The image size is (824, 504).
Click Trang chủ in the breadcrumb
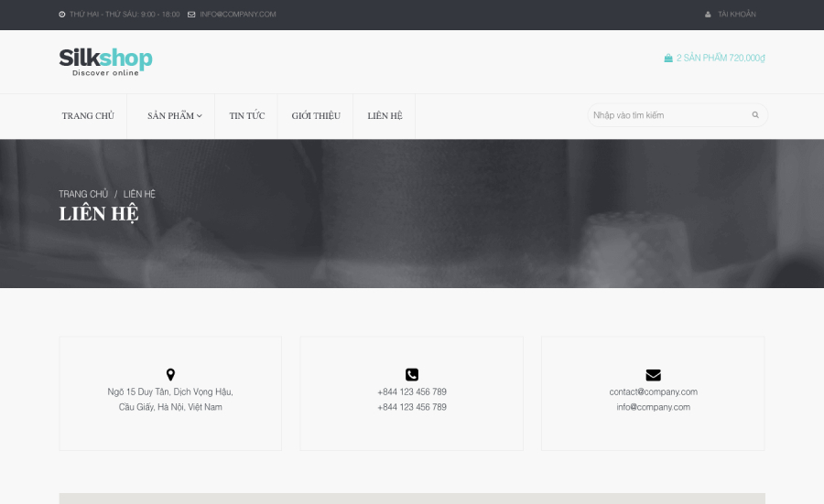pyautogui.click(x=83, y=194)
